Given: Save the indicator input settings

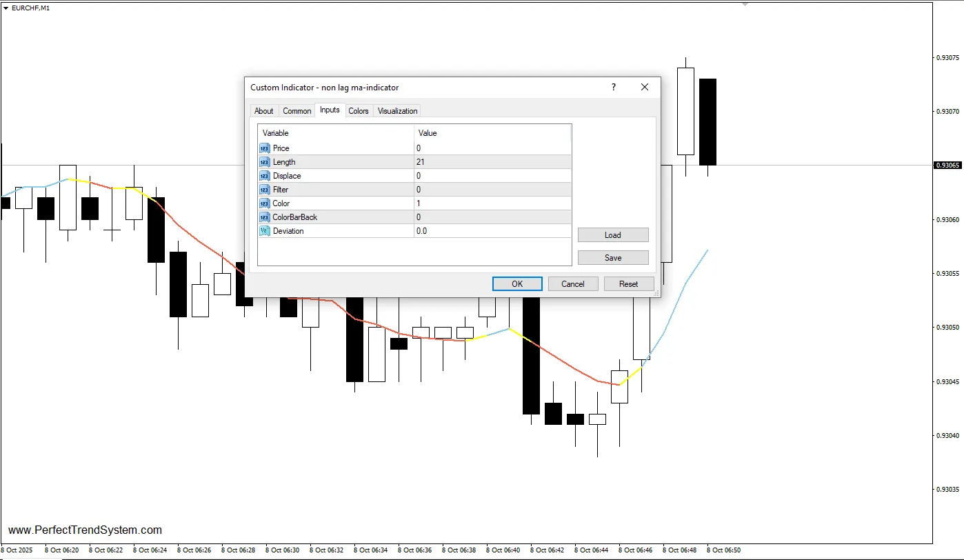Looking at the screenshot, I should pos(612,258).
